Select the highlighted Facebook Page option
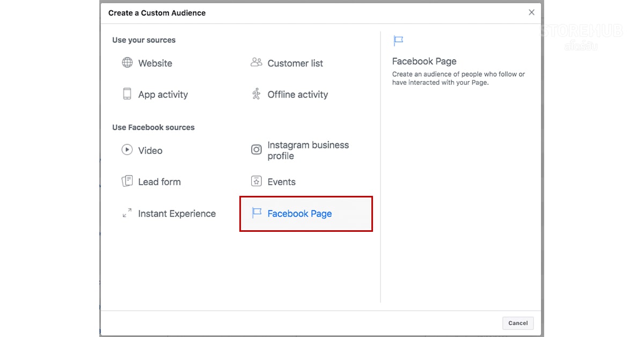Screen dimensions: 644x337 coord(306,214)
